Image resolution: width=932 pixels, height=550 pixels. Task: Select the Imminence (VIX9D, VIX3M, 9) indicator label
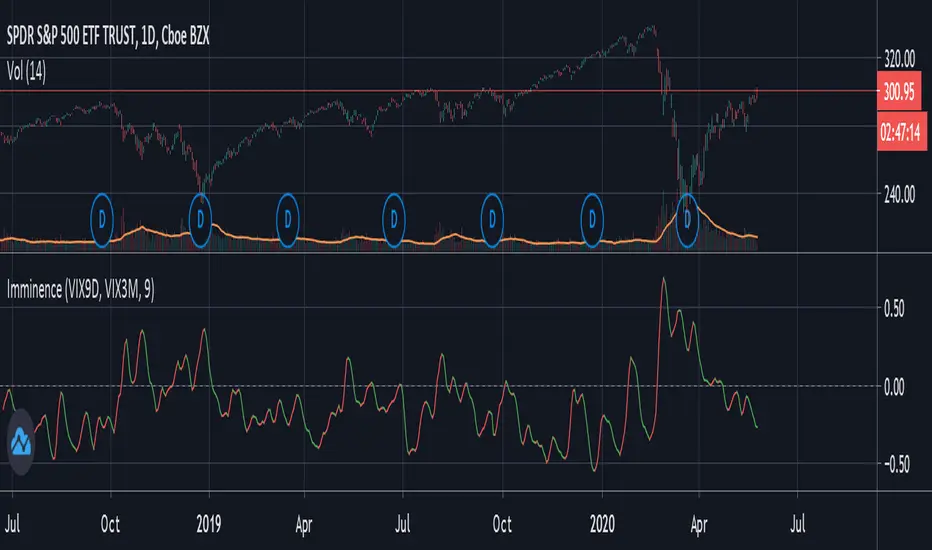pos(80,290)
